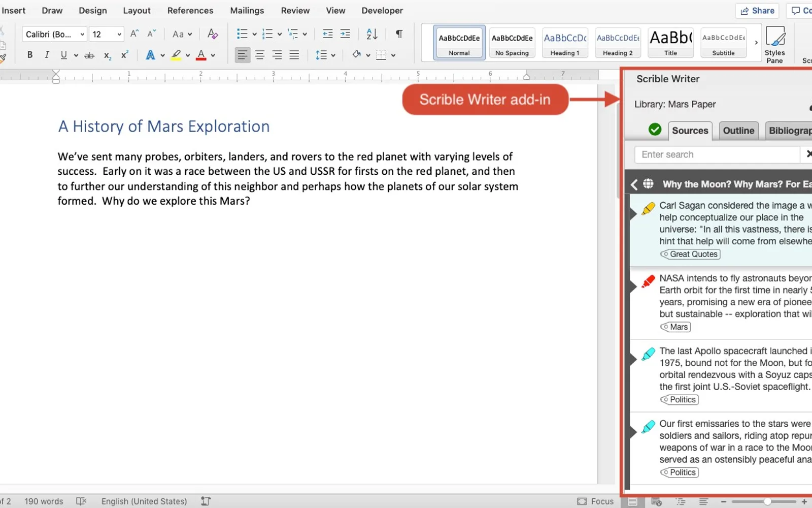Increase font size with grow icon
812x508 pixels.
click(x=134, y=34)
